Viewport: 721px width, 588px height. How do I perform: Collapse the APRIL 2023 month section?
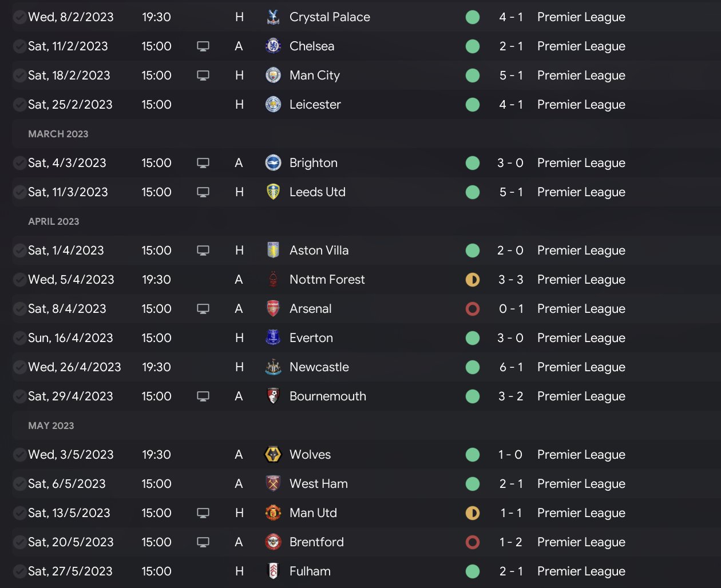point(54,221)
